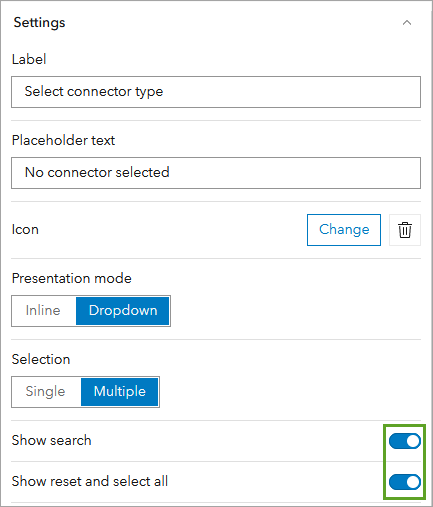Choose Single selection option
This screenshot has height=507, width=433.
click(x=46, y=392)
